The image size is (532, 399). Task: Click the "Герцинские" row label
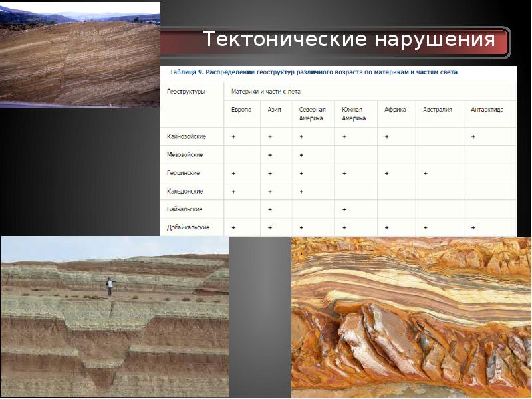pos(184,173)
